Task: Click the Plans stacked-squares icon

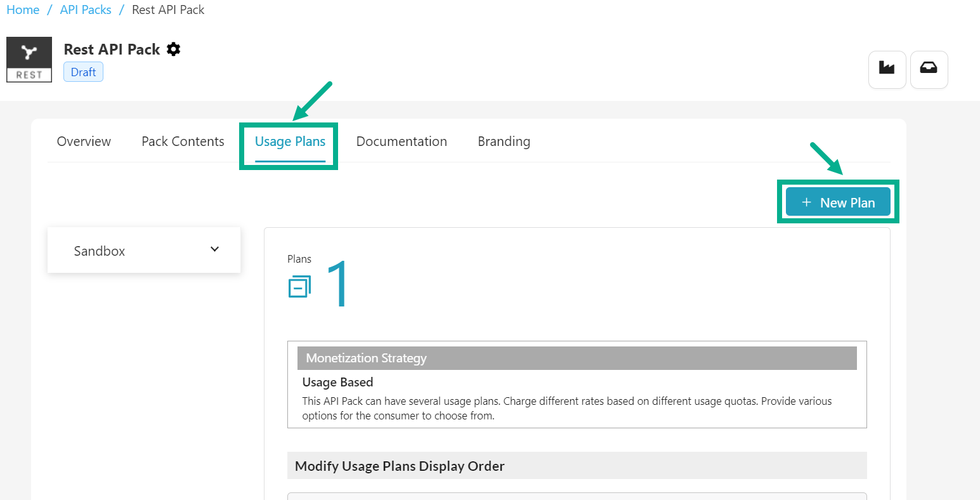Action: click(299, 287)
